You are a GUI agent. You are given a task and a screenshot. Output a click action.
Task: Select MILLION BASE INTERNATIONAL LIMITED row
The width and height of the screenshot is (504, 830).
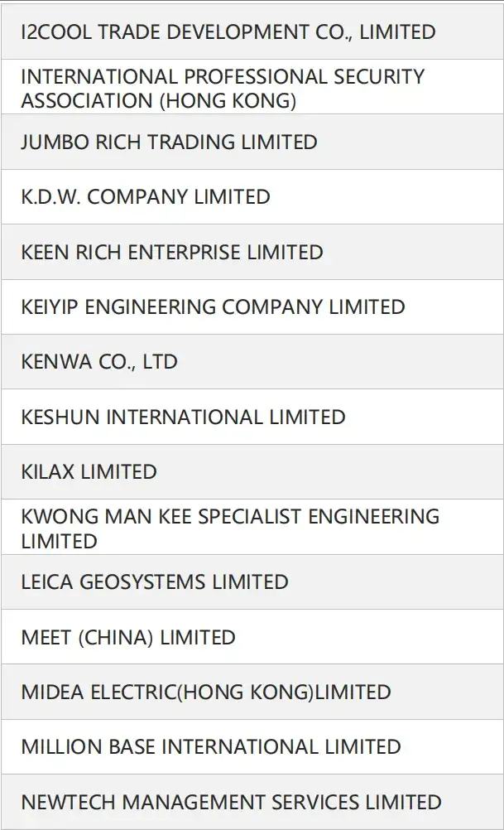252,747
